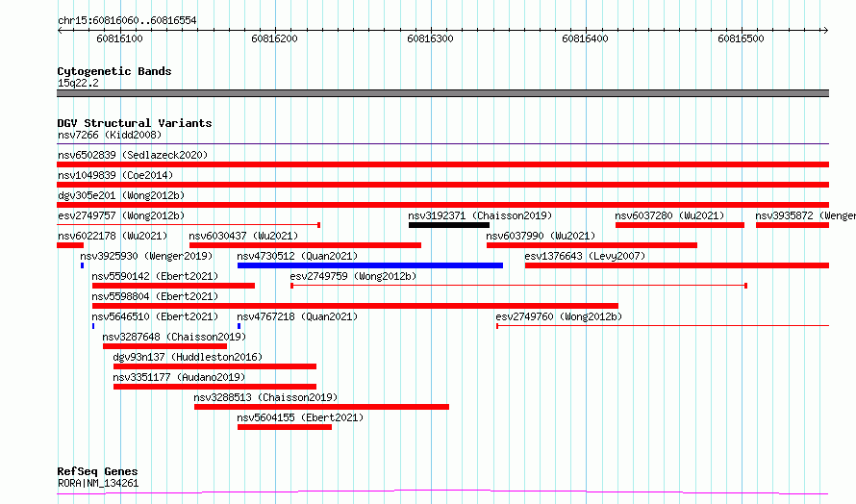The width and height of the screenshot is (856, 504).
Task: Select the nsv6502839 (Sedlazeck2020) variant bar
Action: pyautogui.click(x=442, y=164)
